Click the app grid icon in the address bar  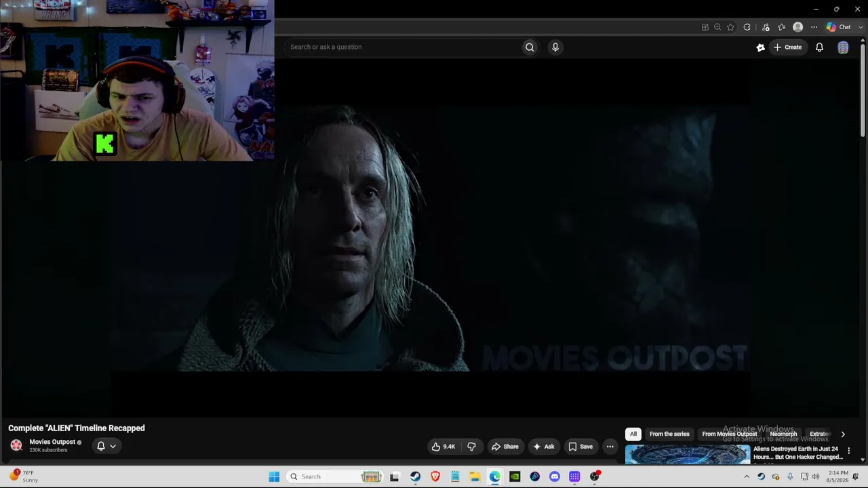[705, 27]
